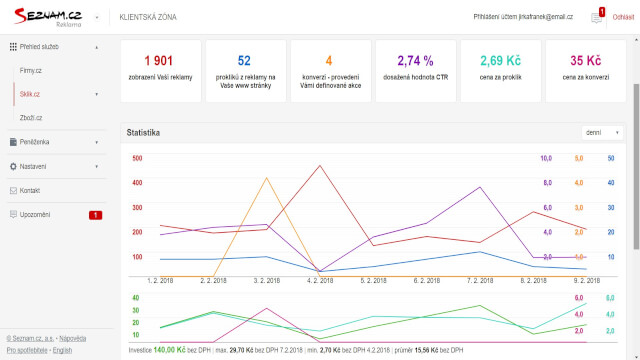The image size is (640, 360).
Task: Open the Nápověda help link
Action: point(73,338)
